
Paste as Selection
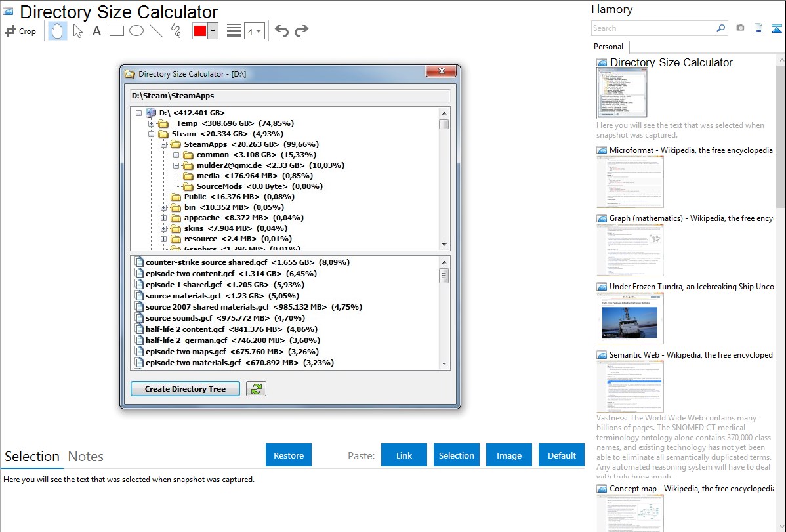(457, 455)
